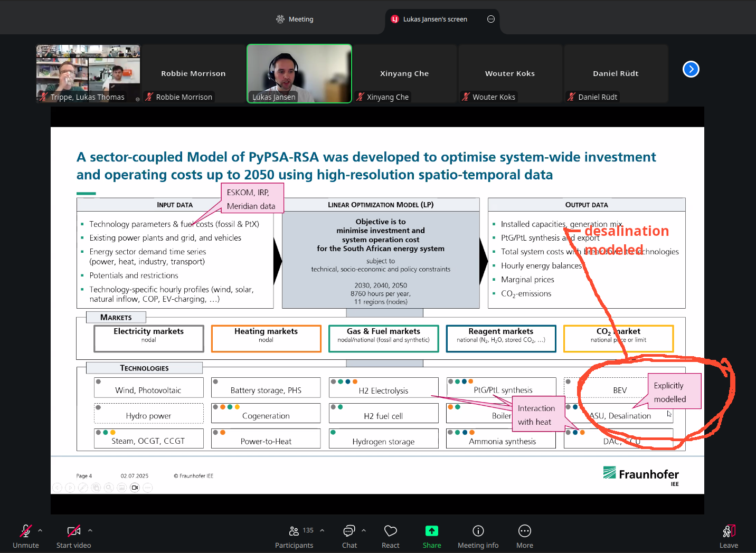
Task: Show next participants with the blue arrow
Action: coord(691,69)
